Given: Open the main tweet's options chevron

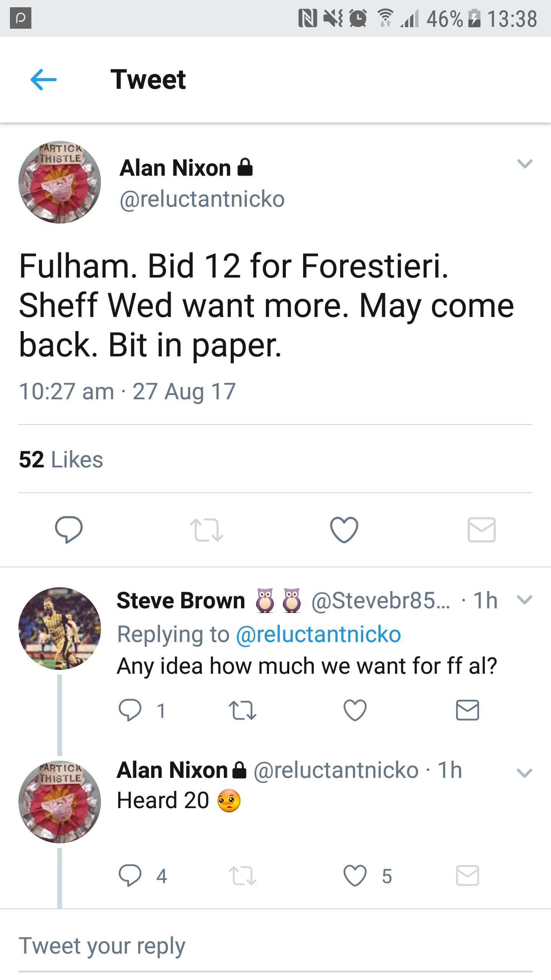Looking at the screenshot, I should click(525, 164).
